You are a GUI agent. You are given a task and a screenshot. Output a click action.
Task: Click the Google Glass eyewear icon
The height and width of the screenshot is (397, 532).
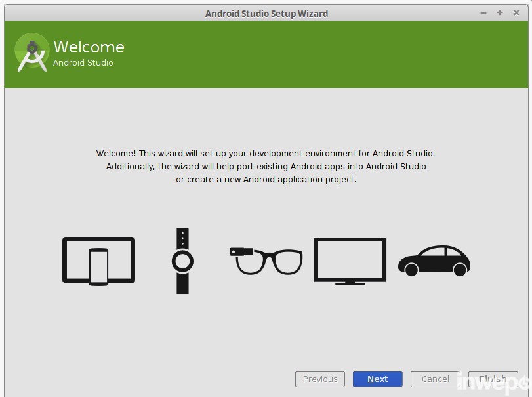pos(266,261)
